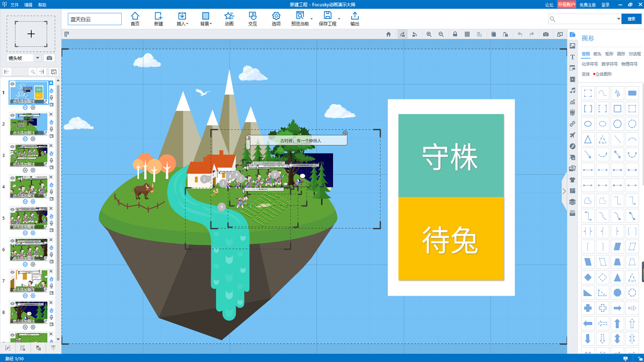This screenshot has width=644, height=362.
Task: Toggle visibility eye on frame 2 thumbnail
Action: [x=13, y=115]
